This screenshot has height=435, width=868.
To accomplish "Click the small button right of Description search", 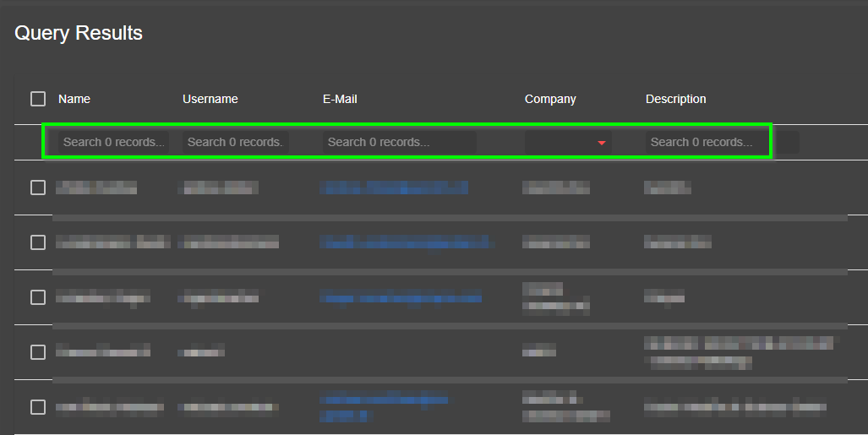I will click(x=788, y=142).
